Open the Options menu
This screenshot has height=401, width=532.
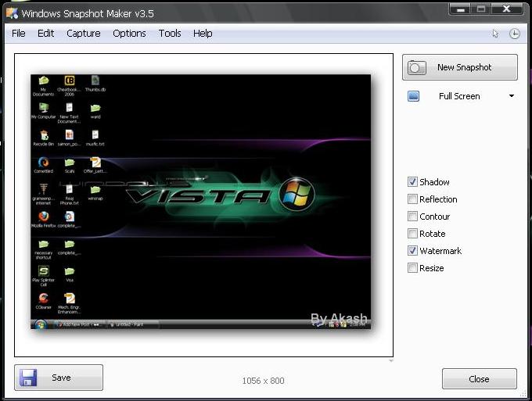coord(129,33)
